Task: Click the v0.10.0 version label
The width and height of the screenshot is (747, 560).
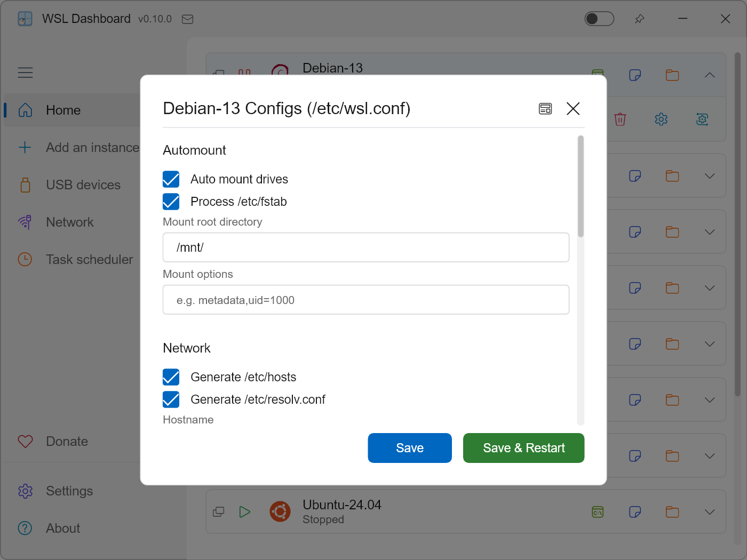Action: coord(155,19)
